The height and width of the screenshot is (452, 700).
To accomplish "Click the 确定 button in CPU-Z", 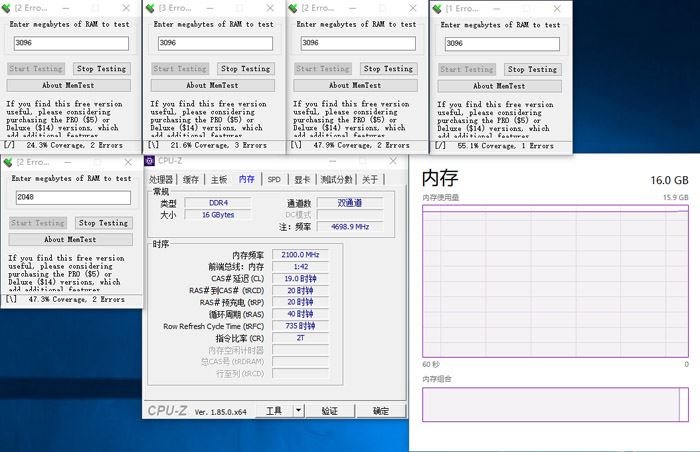I will 381,410.
